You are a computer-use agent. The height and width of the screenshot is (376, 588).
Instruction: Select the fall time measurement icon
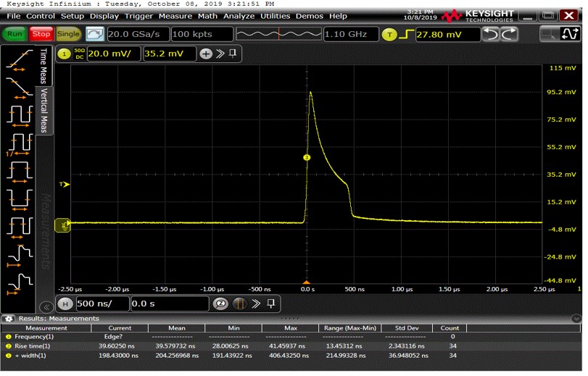[x=19, y=87]
